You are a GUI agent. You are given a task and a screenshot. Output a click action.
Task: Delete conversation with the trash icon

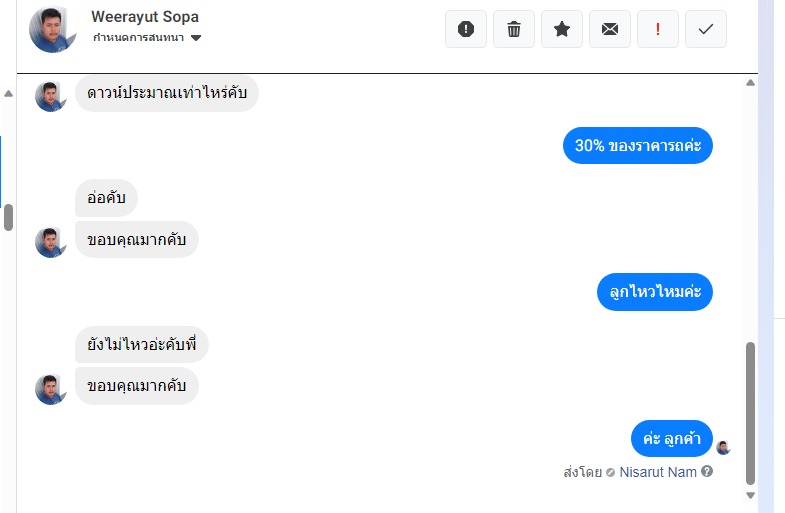[x=514, y=29]
